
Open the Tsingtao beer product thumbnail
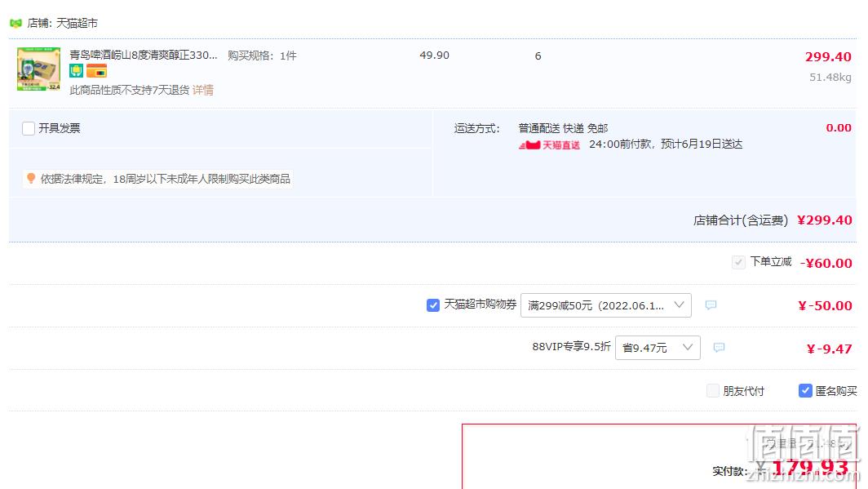[x=39, y=69]
